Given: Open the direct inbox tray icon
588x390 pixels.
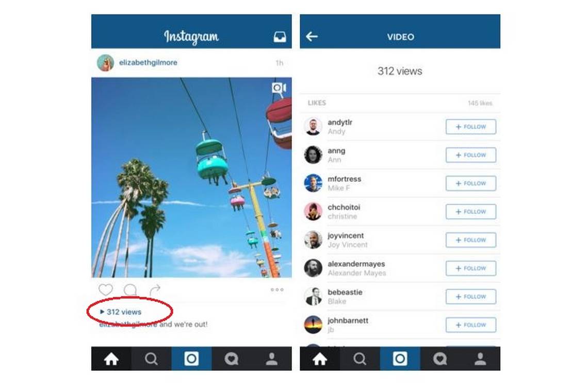Looking at the screenshot, I should [x=280, y=37].
